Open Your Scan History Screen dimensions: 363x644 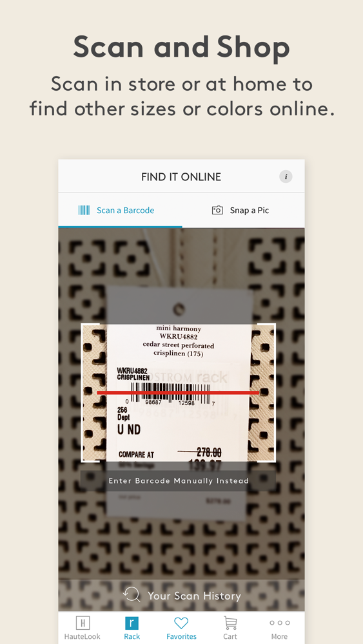182,596
